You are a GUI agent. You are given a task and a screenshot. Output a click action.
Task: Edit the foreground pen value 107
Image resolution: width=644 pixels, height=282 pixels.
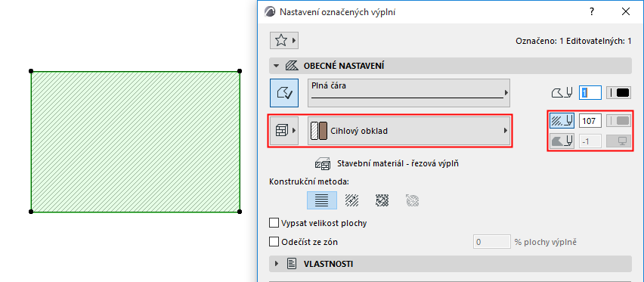click(590, 121)
